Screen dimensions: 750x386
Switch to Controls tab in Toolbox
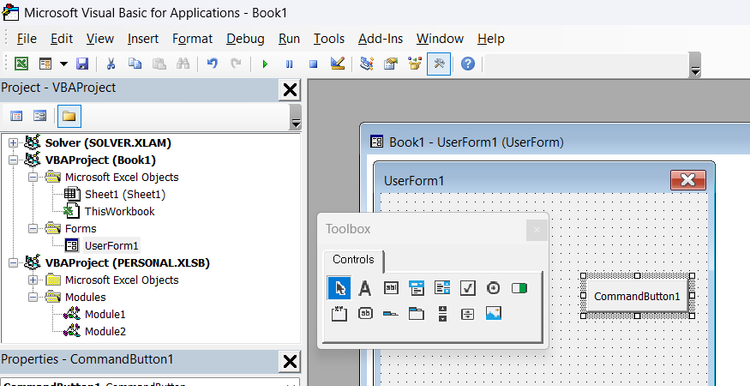[353, 260]
